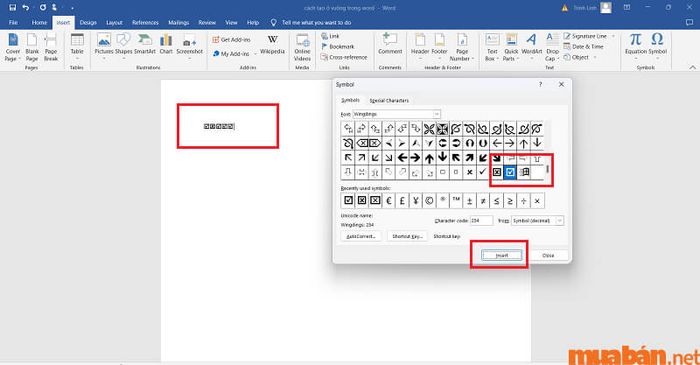Open the Table insert menu
The width and height of the screenshot is (700, 365).
(x=77, y=47)
